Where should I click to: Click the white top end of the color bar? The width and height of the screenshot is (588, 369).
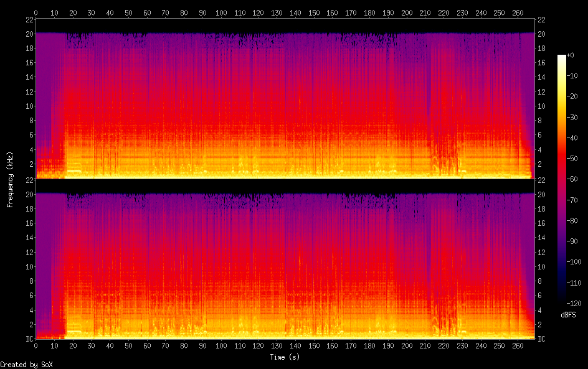(x=562, y=57)
